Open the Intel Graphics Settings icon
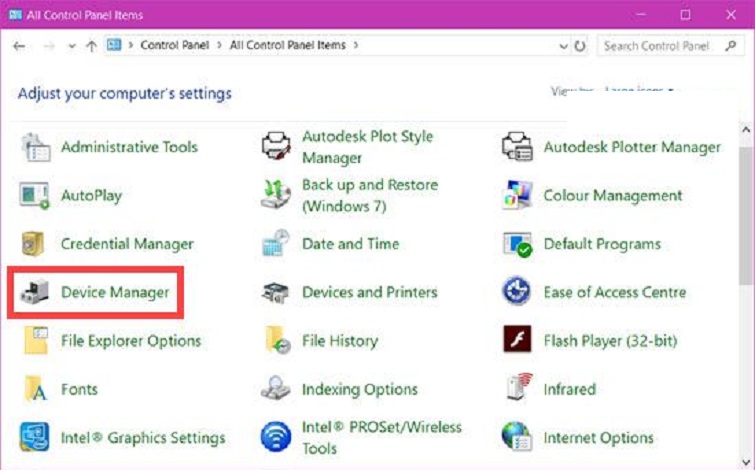 click(x=35, y=437)
